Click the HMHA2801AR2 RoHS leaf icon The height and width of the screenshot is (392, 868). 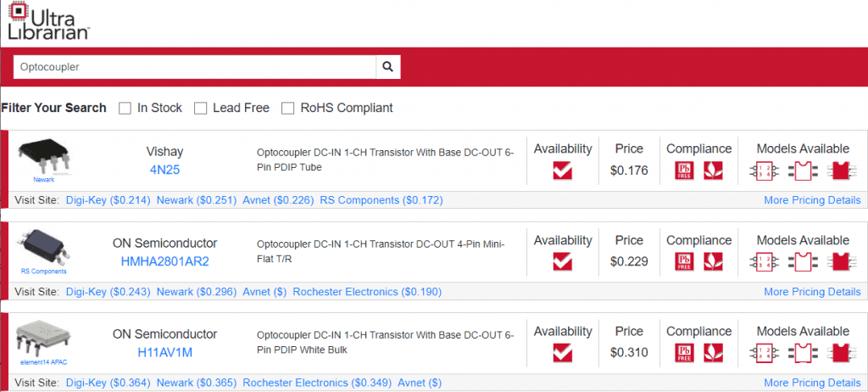point(714,263)
